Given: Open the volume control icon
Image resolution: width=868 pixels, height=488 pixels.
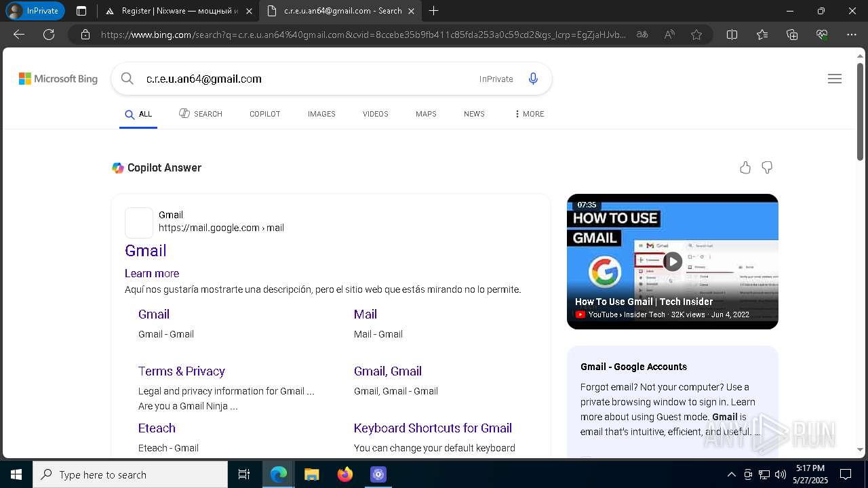Looking at the screenshot, I should [x=780, y=474].
